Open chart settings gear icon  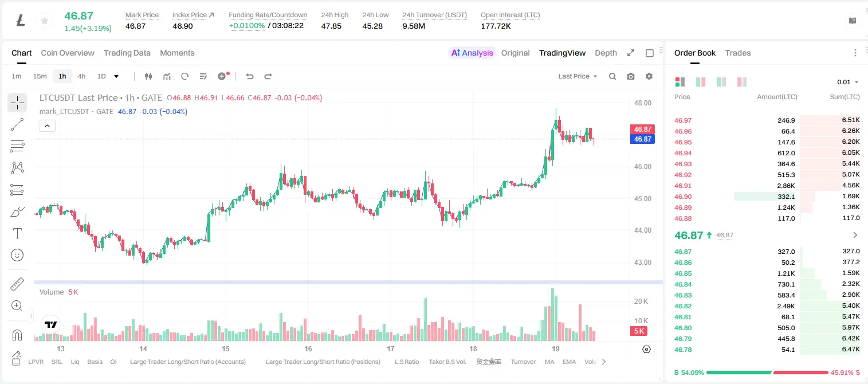tap(649, 76)
